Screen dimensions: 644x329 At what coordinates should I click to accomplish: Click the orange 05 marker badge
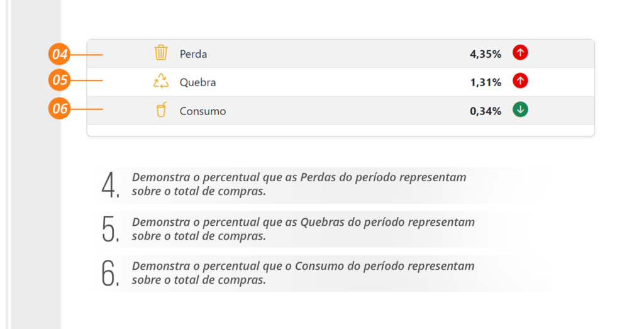[x=60, y=81]
